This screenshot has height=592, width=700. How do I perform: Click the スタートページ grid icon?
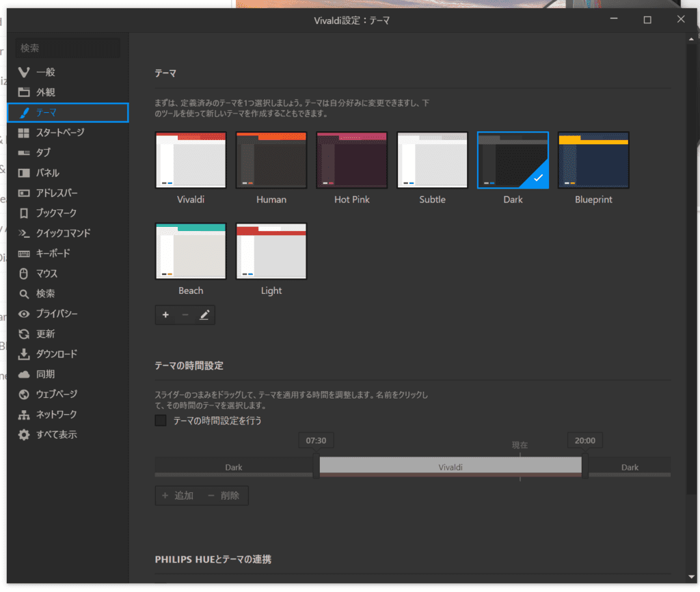24,133
